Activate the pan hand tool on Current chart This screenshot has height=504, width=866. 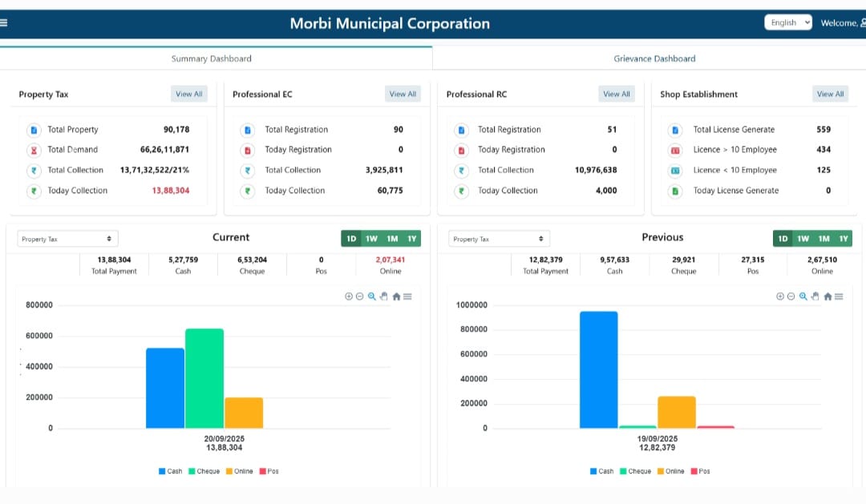pos(384,296)
